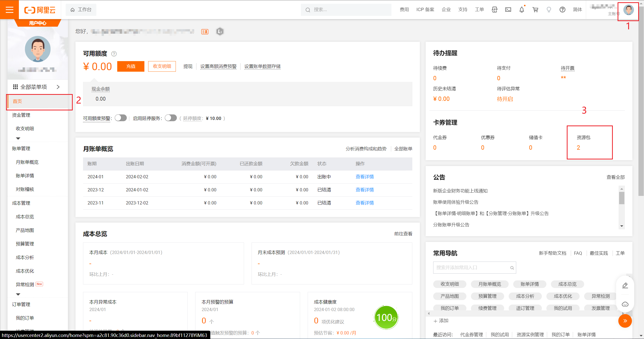
Task: Toggle the 启用延停服务 switch
Action: 171,118
